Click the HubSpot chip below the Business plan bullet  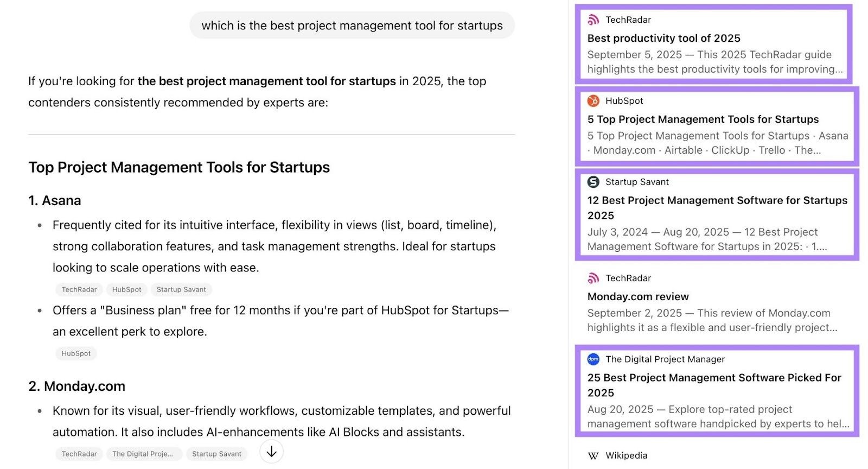coord(76,353)
